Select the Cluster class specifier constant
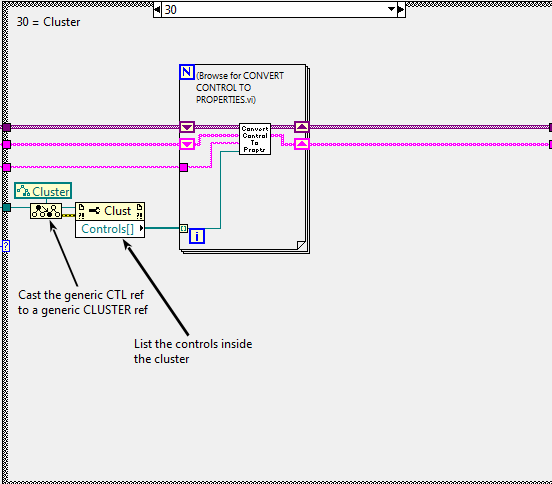 43,191
